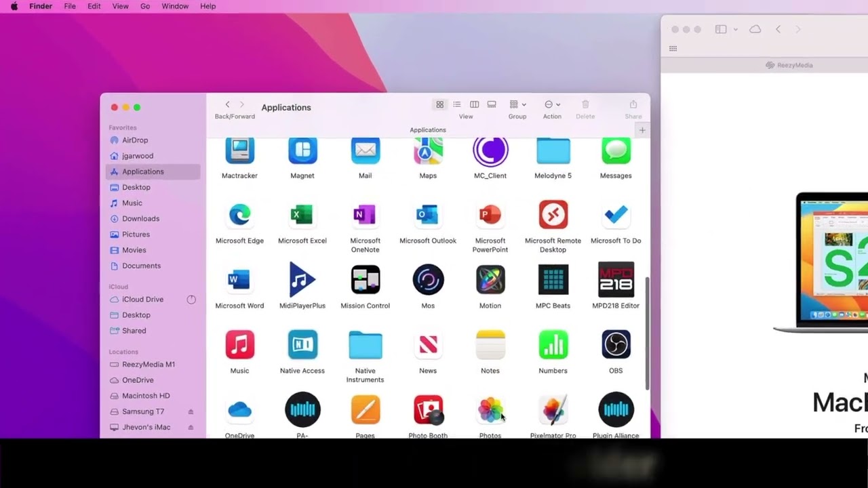Select the Microsoft To Do icon
Image resolution: width=868 pixels, height=488 pixels.
616,215
